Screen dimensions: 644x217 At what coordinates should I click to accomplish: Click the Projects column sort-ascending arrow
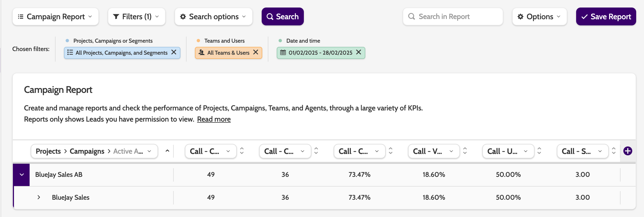(167, 151)
